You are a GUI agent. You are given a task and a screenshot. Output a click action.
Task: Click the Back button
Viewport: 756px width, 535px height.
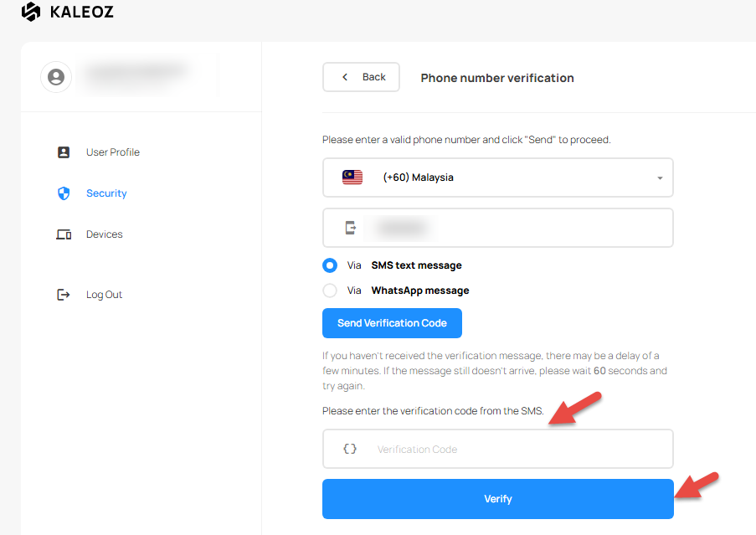point(361,77)
